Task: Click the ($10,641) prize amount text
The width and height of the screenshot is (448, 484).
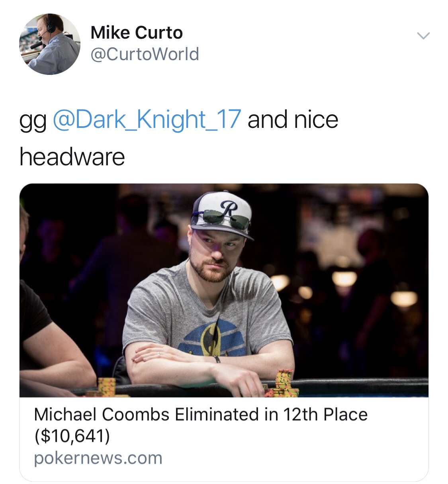Action: (x=72, y=436)
